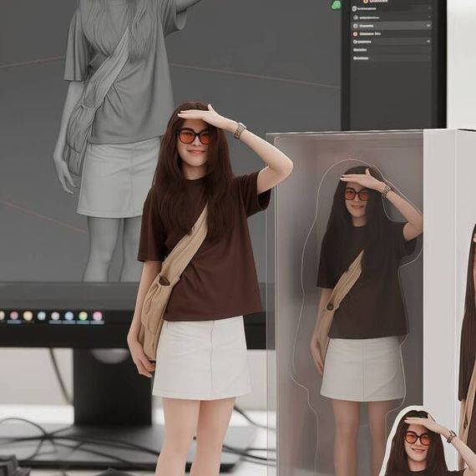
Task: Select the highlighted third row in the panel
Action: pos(392,26)
